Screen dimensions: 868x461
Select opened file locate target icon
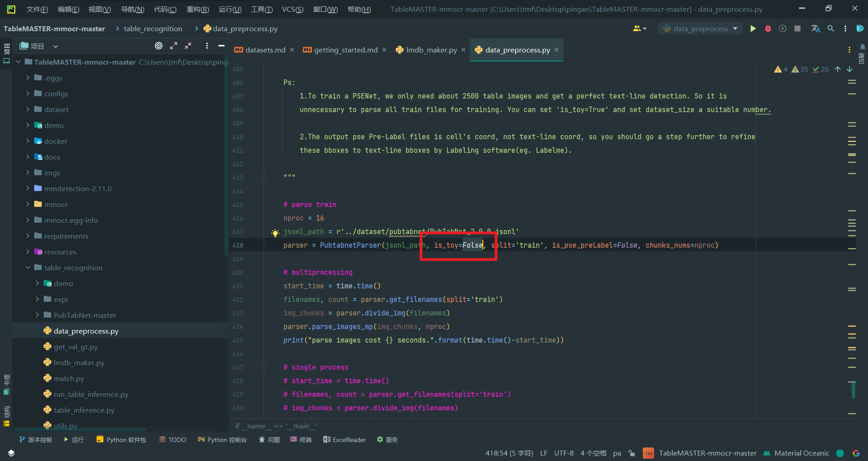[x=159, y=46]
